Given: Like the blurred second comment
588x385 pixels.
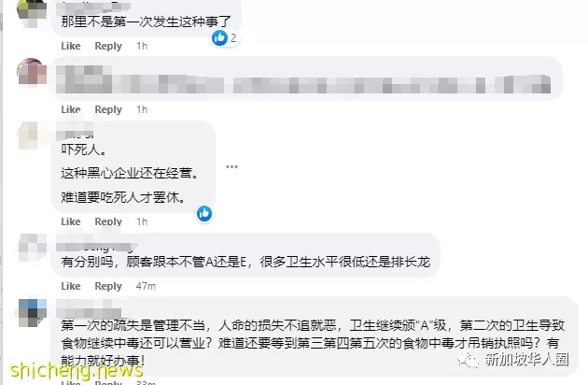Looking at the screenshot, I should 71,109.
